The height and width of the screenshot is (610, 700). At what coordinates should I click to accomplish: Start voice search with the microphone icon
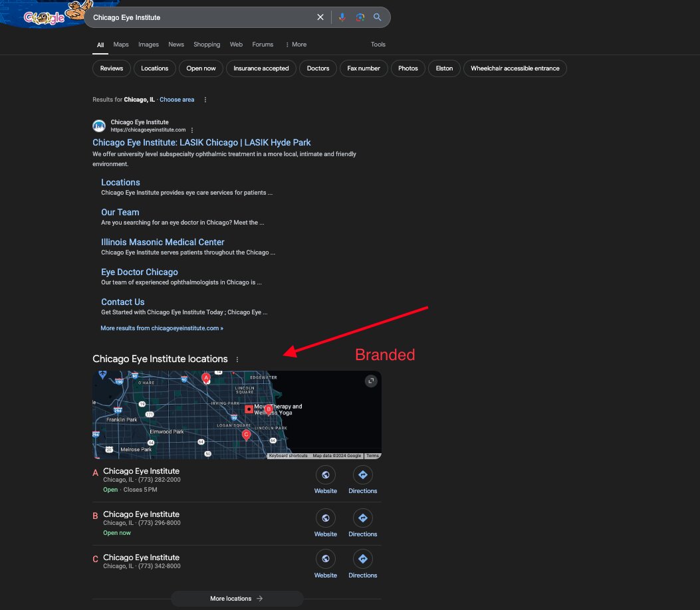(x=342, y=17)
